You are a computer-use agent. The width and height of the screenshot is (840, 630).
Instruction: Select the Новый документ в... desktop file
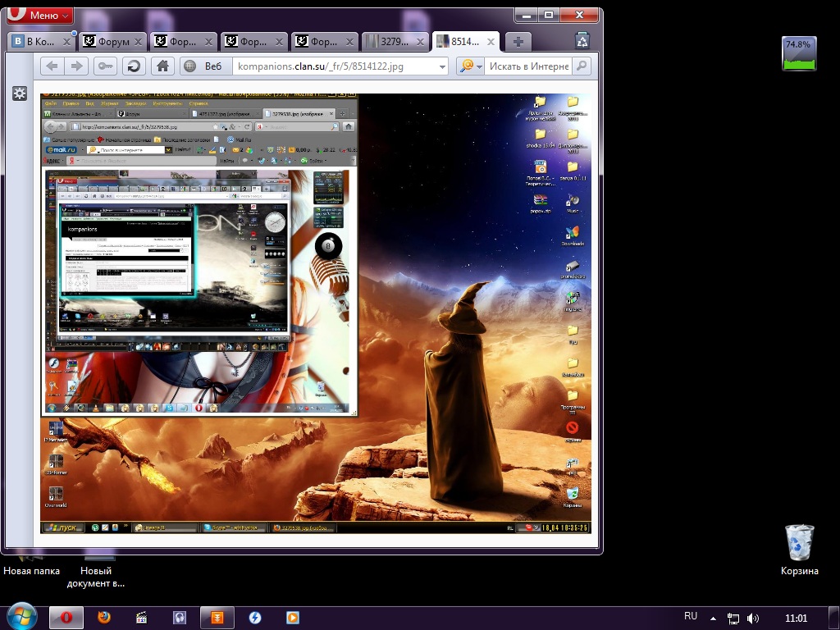pyautogui.click(x=96, y=571)
